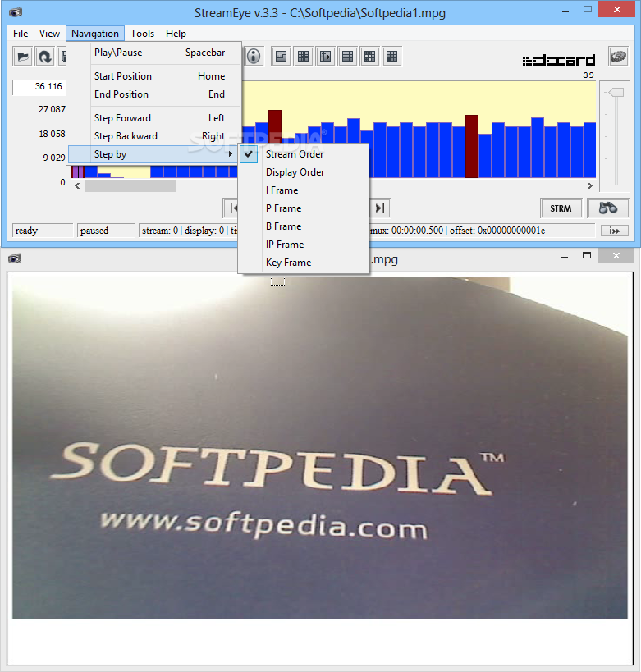This screenshot has height=672, width=641.
Task: Open the File menu
Action: (x=21, y=34)
